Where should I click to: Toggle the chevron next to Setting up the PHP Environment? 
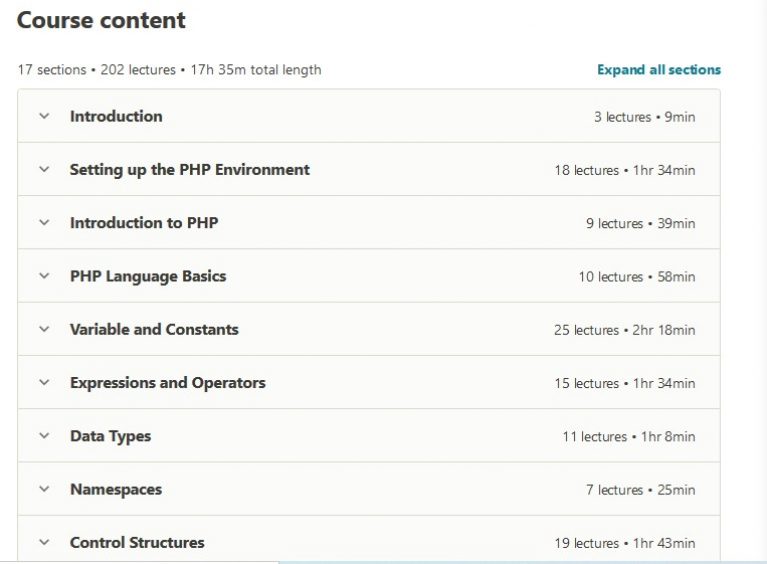(x=45, y=170)
